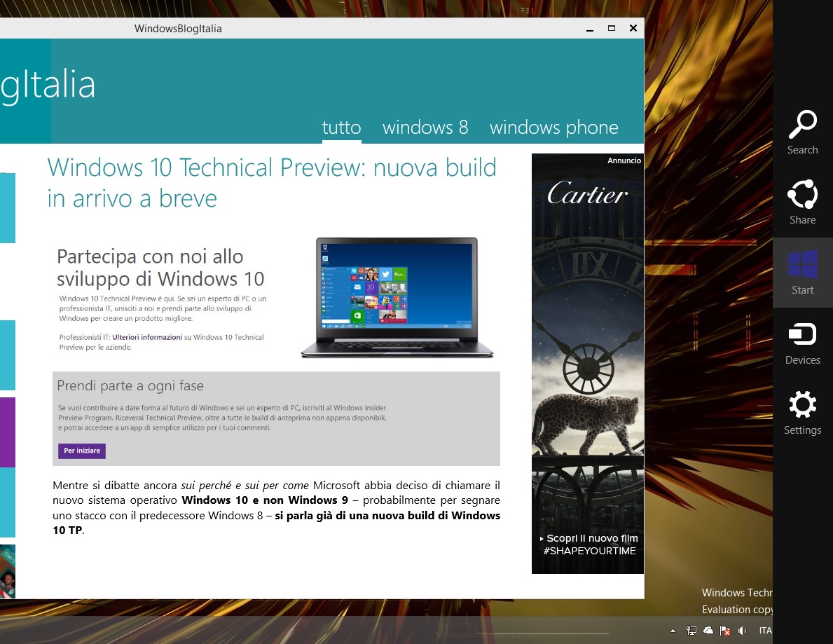The image size is (833, 644).
Task: Show hidden tray icons arrow
Action: coord(673,631)
